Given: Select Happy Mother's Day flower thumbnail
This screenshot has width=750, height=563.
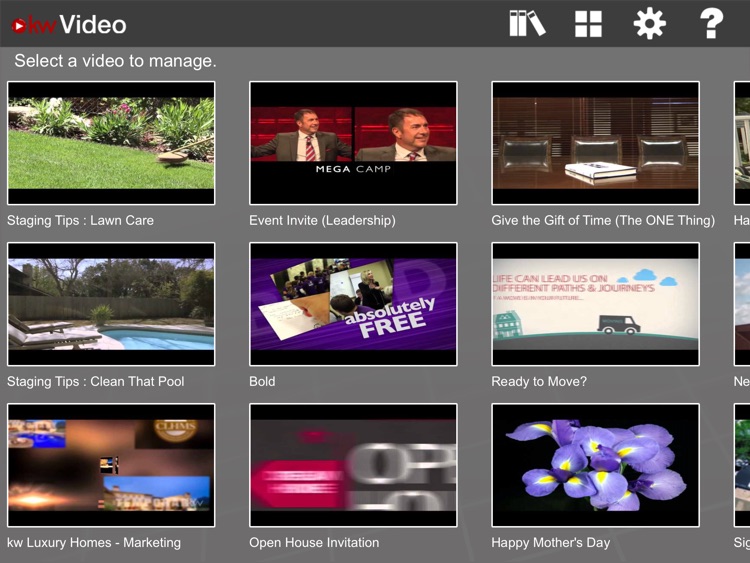Looking at the screenshot, I should pos(596,465).
